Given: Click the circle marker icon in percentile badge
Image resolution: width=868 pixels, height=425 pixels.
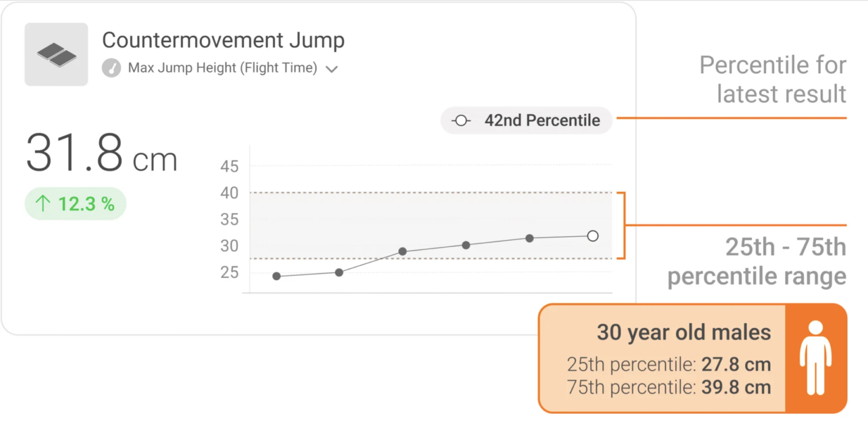Looking at the screenshot, I should tap(461, 121).
